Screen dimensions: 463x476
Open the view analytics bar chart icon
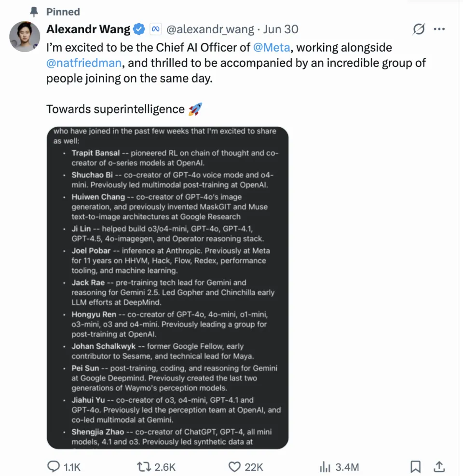324,466
